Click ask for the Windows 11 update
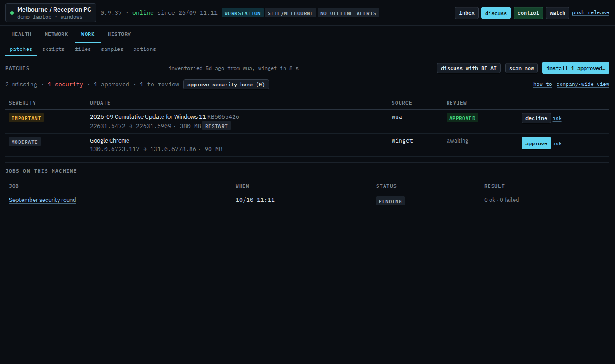615x364 pixels. (557, 119)
